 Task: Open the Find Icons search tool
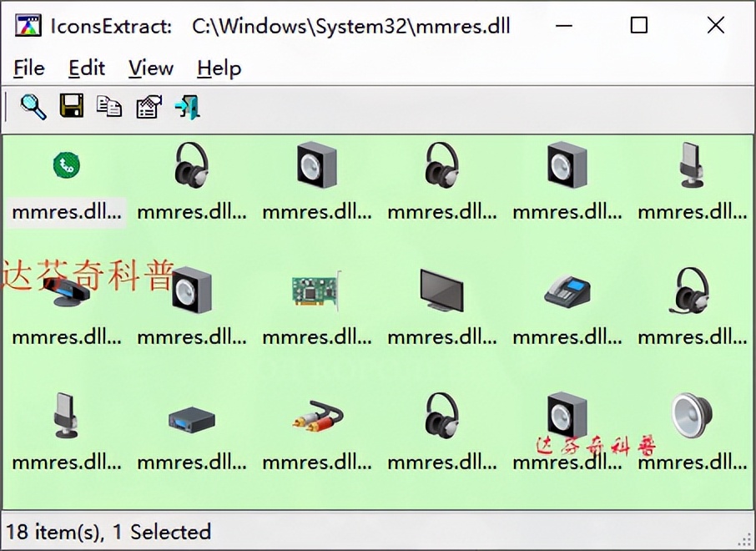(x=33, y=106)
